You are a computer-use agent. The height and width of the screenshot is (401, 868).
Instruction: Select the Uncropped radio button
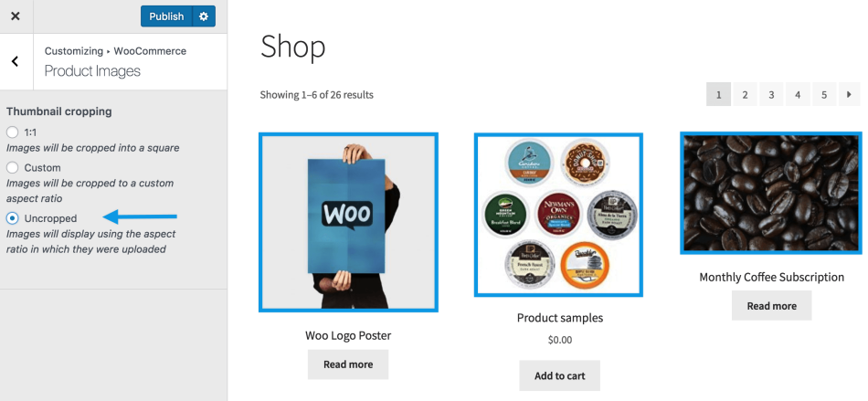(12, 218)
